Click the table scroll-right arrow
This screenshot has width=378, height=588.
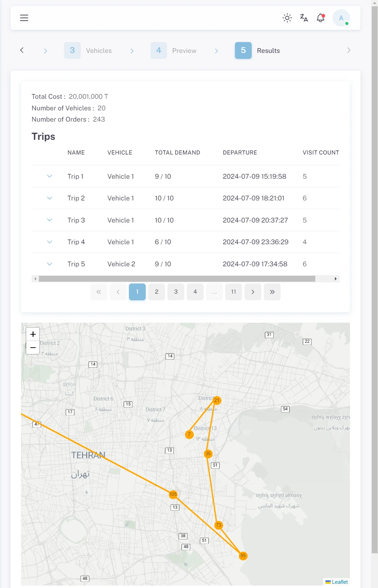336,279
